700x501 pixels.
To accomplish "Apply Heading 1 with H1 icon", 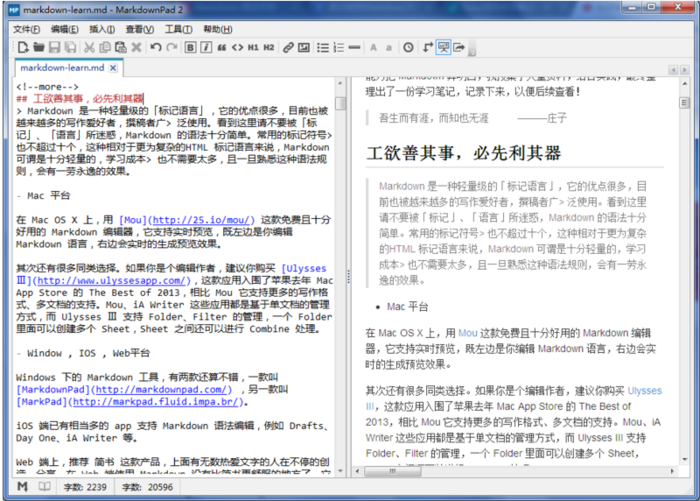I will pos(253,47).
